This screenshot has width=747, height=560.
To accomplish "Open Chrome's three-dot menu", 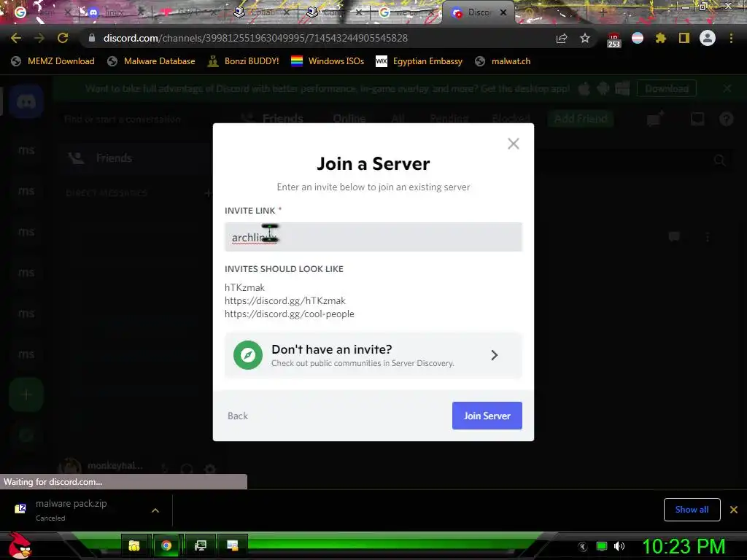I will coord(731,38).
